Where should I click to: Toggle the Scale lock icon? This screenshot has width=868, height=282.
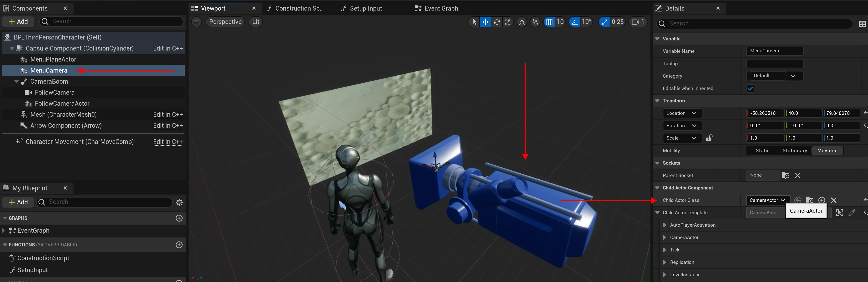point(709,138)
